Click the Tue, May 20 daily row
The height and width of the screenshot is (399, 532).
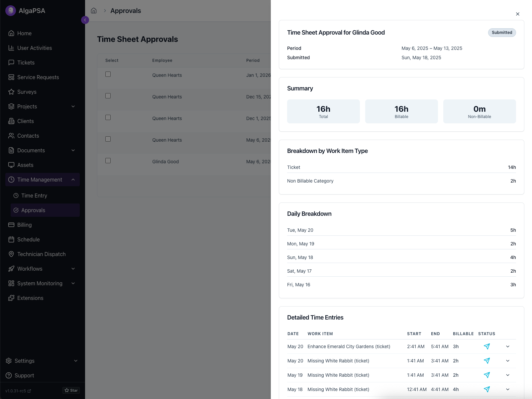tap(401, 230)
